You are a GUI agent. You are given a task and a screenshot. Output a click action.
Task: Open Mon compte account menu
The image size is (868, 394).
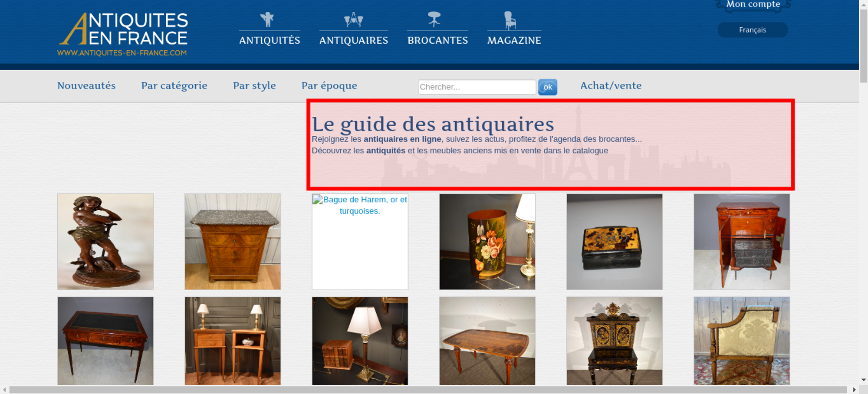click(753, 5)
